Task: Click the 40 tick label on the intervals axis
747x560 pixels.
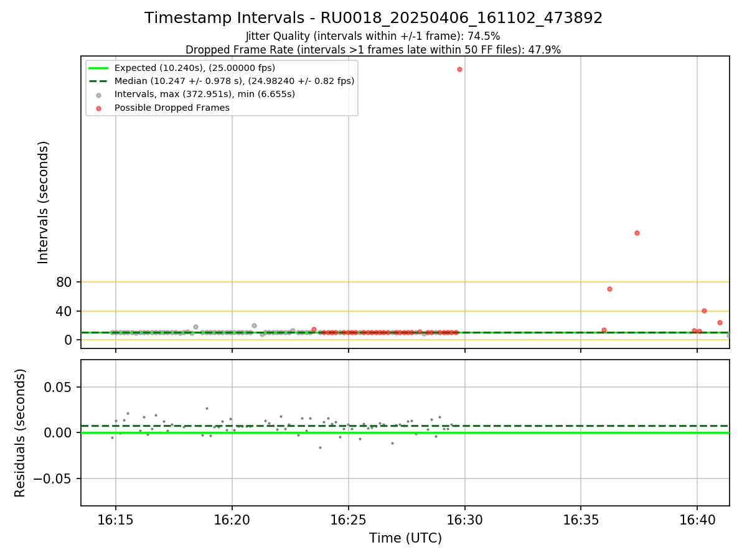Action: pos(65,311)
